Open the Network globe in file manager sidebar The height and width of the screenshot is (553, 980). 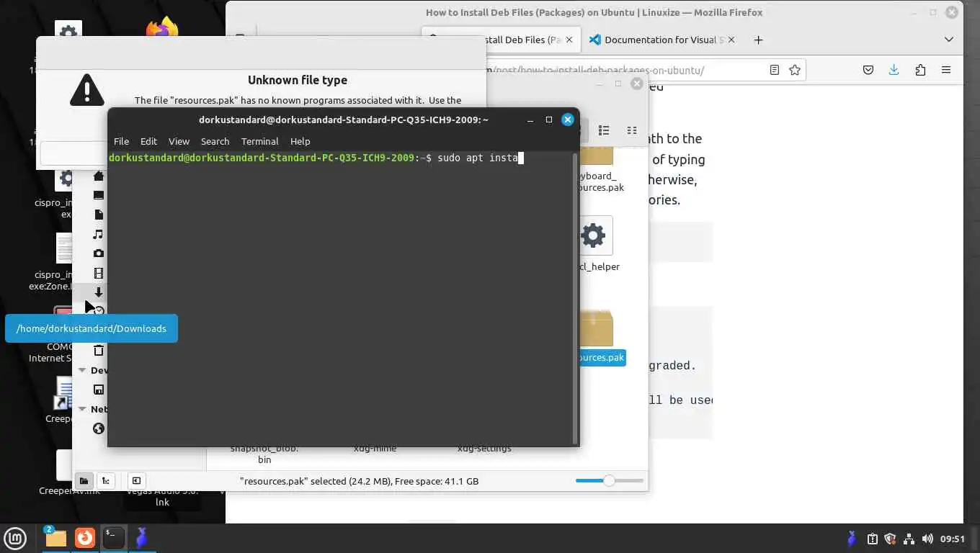(x=99, y=428)
